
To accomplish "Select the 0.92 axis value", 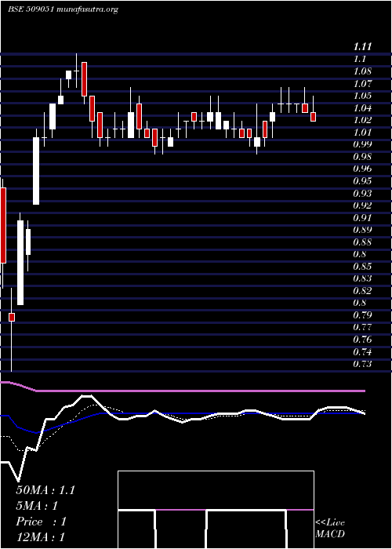I will (x=362, y=205).
